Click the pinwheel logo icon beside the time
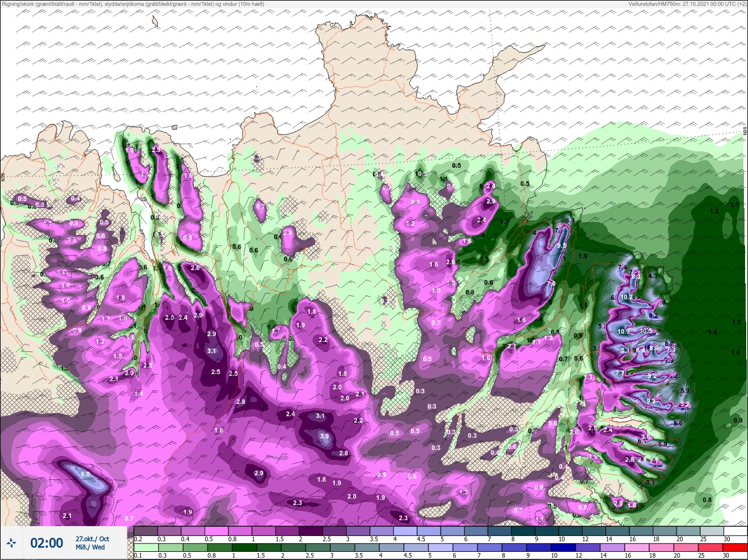 pyautogui.click(x=11, y=544)
